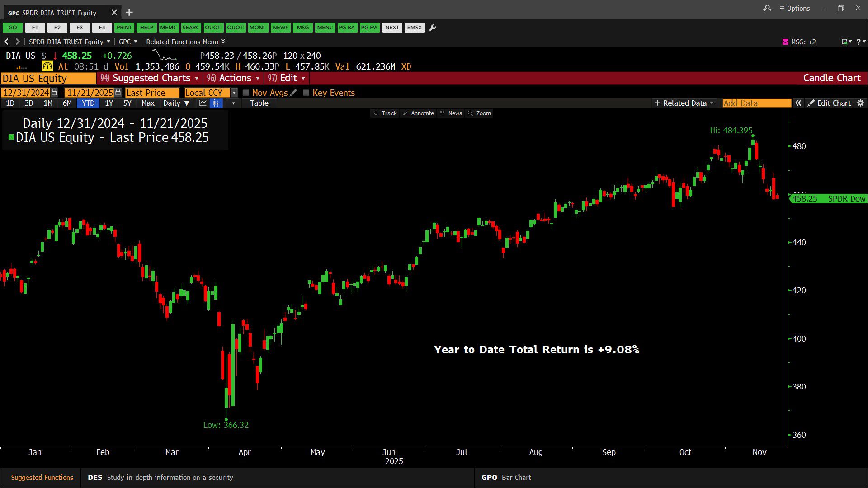Click the Add Data input field
The image size is (868, 488).
(x=756, y=103)
